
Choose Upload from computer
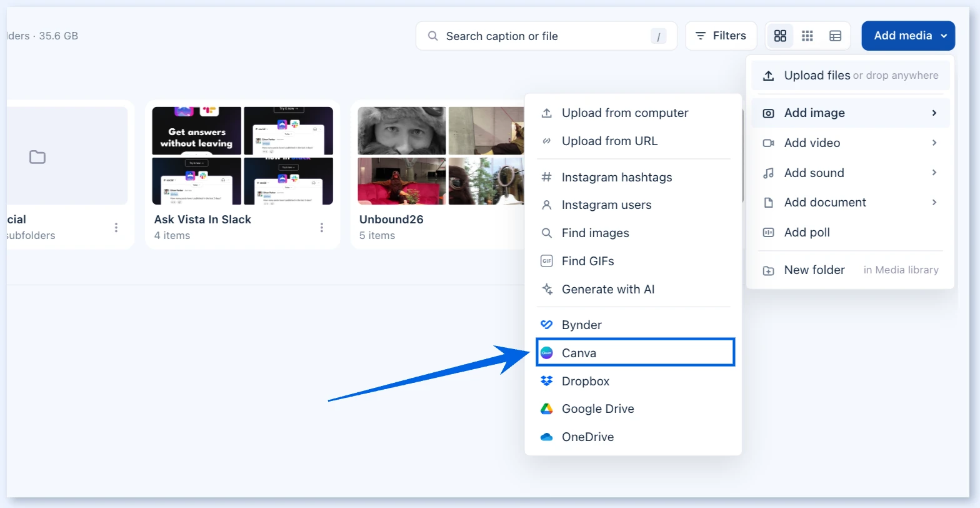[x=633, y=113]
